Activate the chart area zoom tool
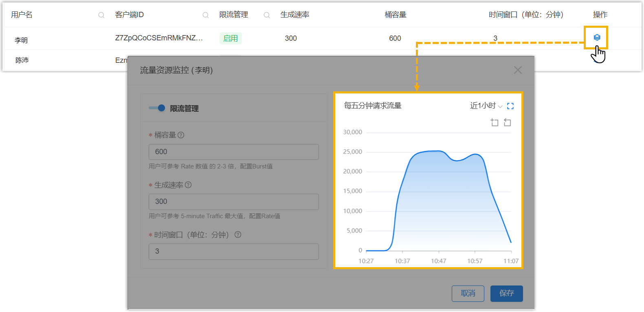The image size is (644, 312). tap(495, 122)
